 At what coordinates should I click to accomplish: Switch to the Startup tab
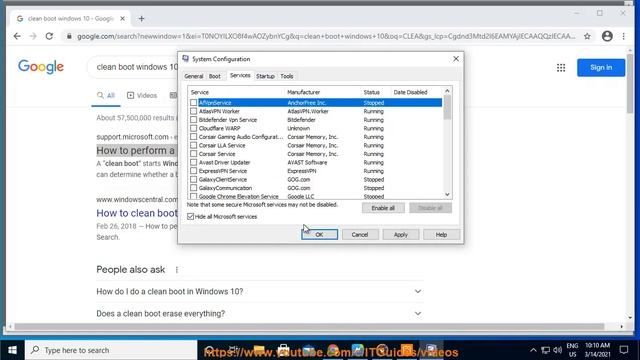[x=265, y=76]
